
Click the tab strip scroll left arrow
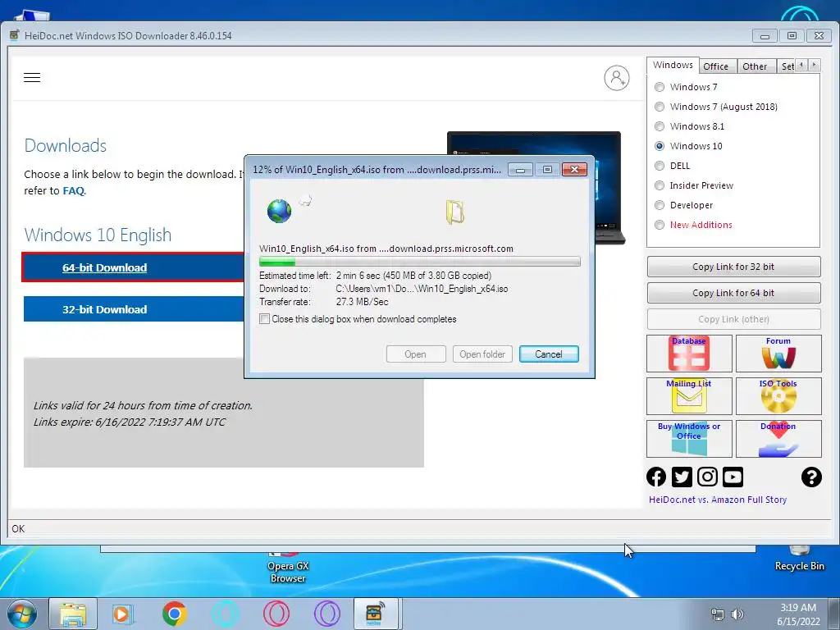[801, 65]
